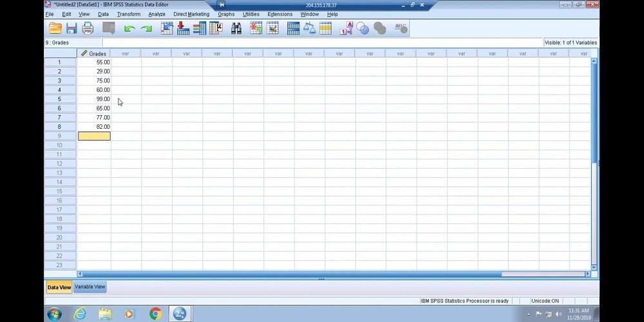Click the Go to Case toolbar icon
The height and width of the screenshot is (322, 644).
click(167, 28)
